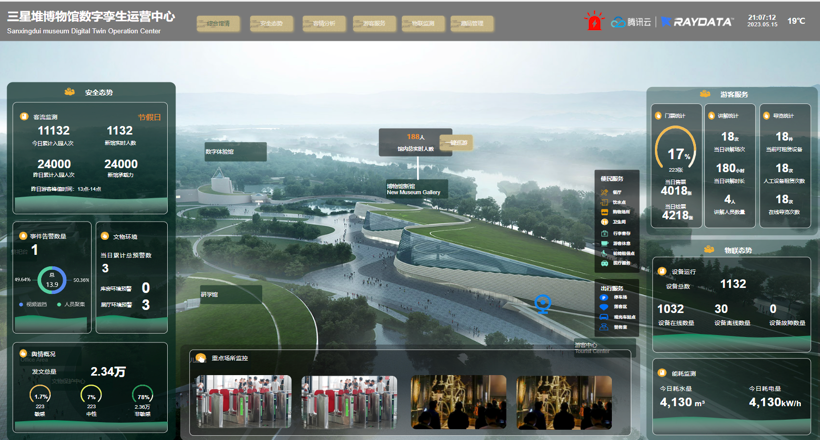Open the 藏品管理 navigation tab
This screenshot has height=440, width=820.
[x=472, y=24]
